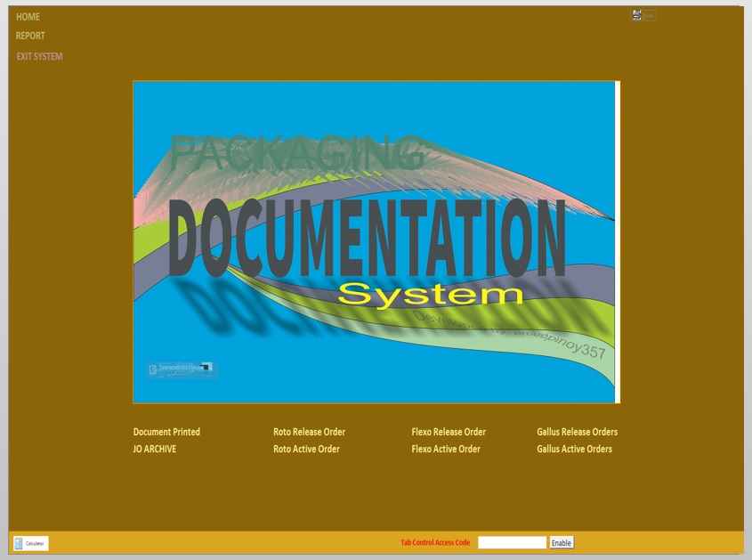This screenshot has width=752, height=560.
Task: View Gallus Active Orders
Action: tap(574, 450)
